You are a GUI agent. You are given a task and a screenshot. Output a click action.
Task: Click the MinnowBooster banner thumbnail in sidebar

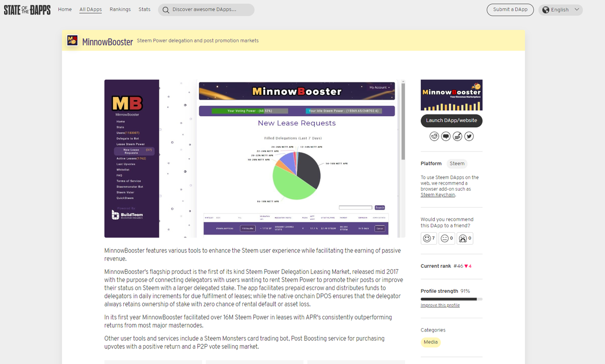(451, 95)
